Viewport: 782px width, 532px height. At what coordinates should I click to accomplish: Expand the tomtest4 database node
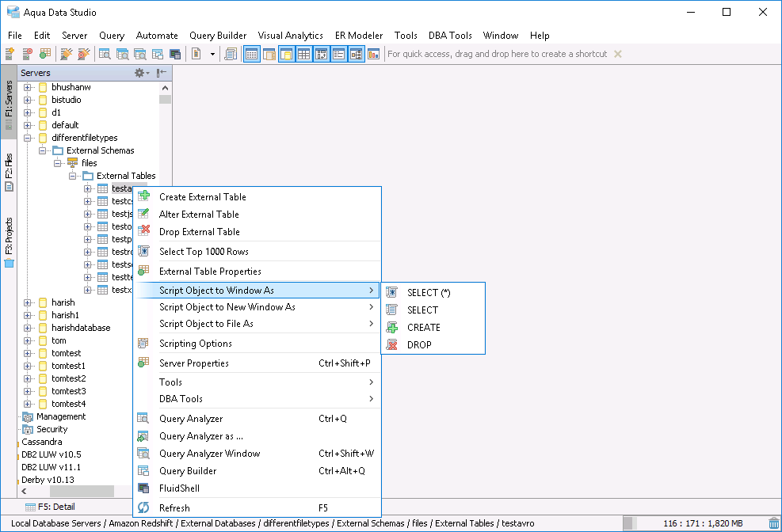(28, 404)
